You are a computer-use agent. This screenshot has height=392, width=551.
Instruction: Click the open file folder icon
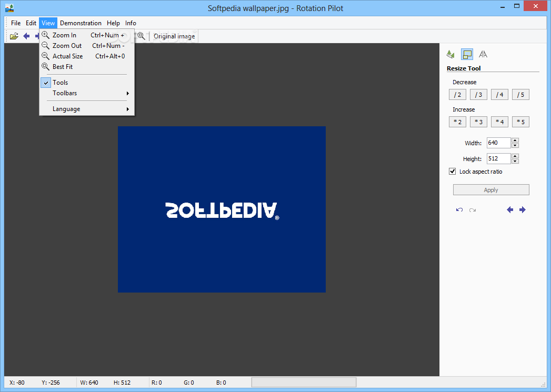(14, 36)
